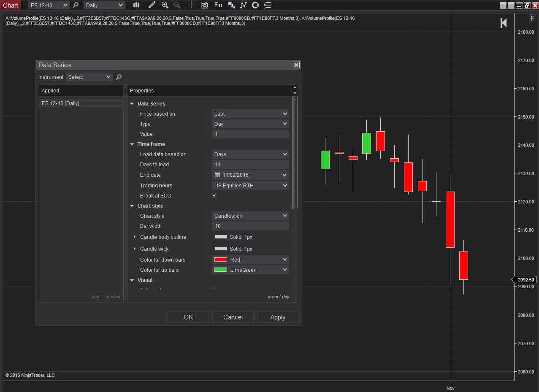The image size is (539, 392).
Task: Open the indicators icon in toolbar
Action: (244, 5)
